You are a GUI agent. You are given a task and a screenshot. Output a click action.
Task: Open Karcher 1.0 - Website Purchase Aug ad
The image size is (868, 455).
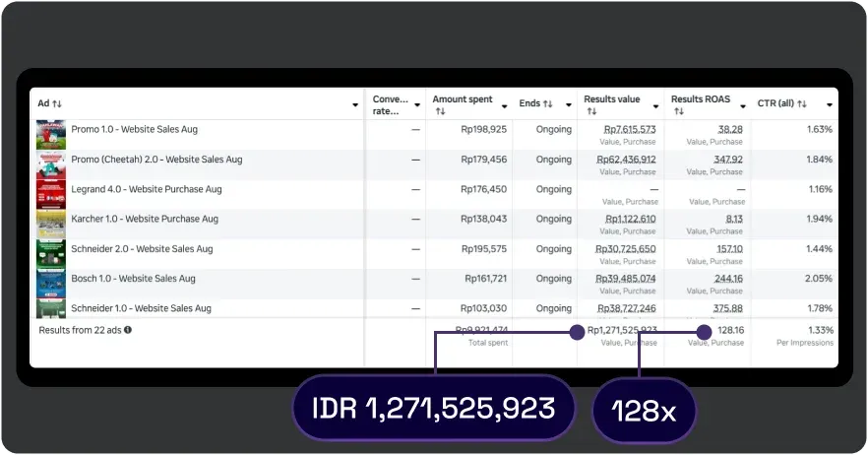pos(145,219)
